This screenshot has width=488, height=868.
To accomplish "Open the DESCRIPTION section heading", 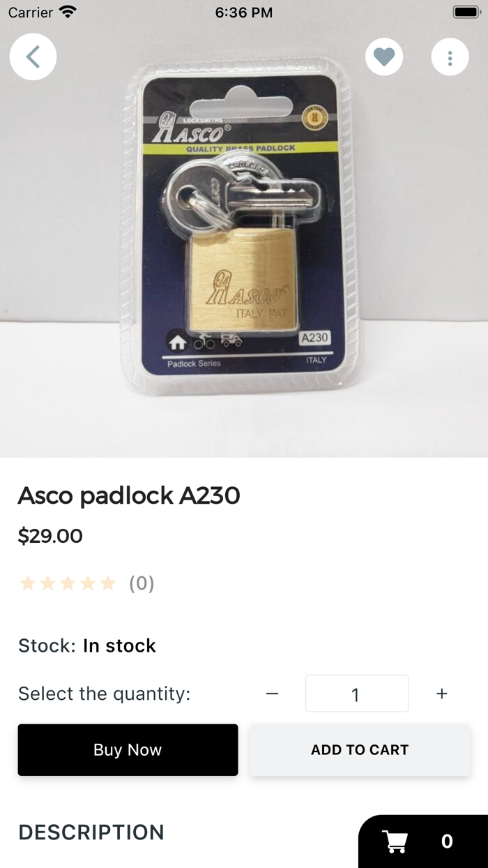I will click(x=91, y=832).
